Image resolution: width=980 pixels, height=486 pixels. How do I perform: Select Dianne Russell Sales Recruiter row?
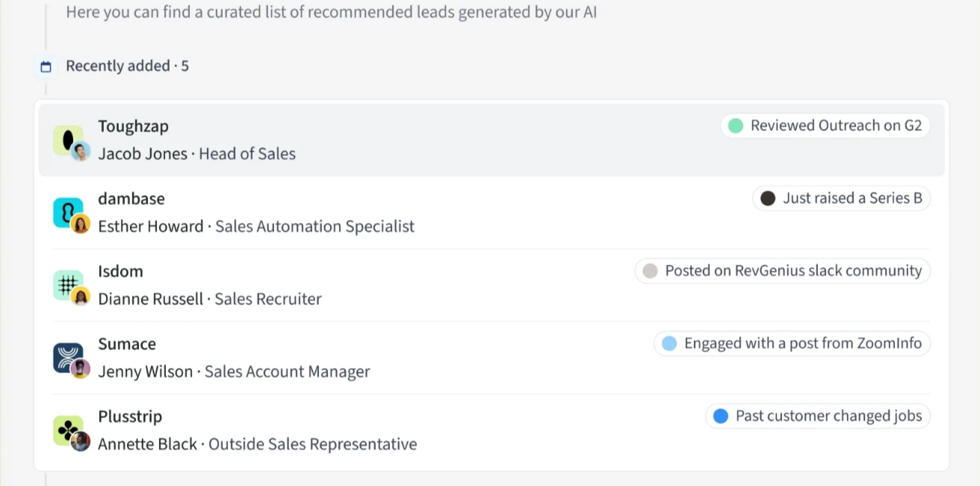point(210,299)
